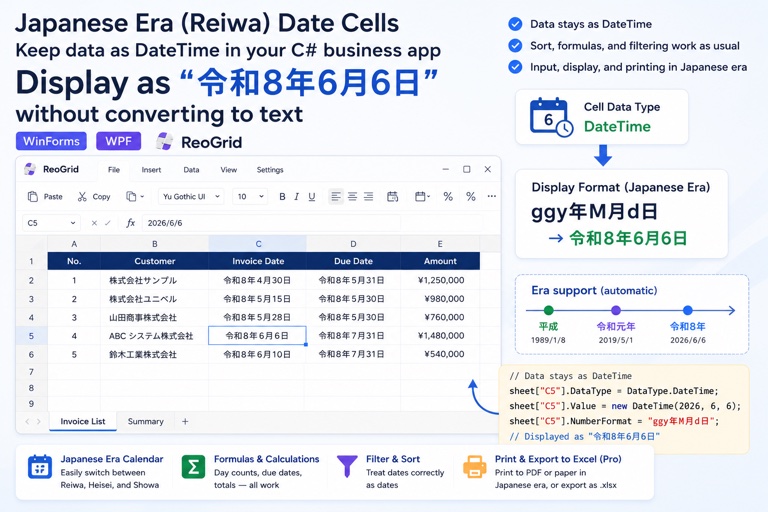Click the ReoGrid window logo icon
Viewport: 768px width, 512px height.
pyautogui.click(x=30, y=170)
